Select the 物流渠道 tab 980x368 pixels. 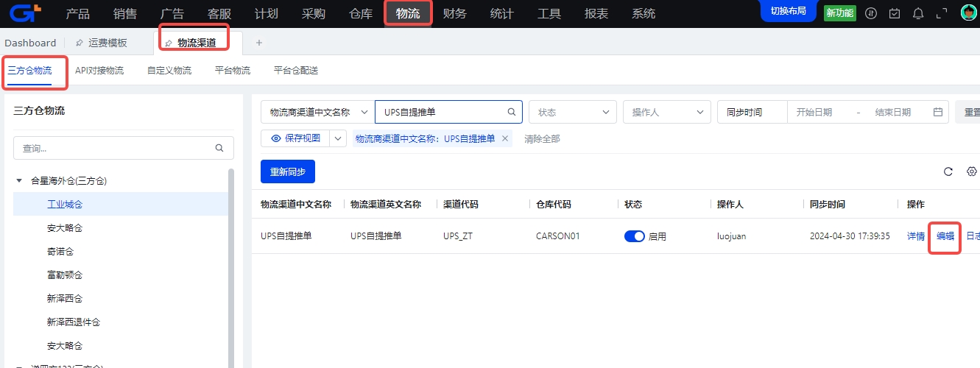click(197, 43)
